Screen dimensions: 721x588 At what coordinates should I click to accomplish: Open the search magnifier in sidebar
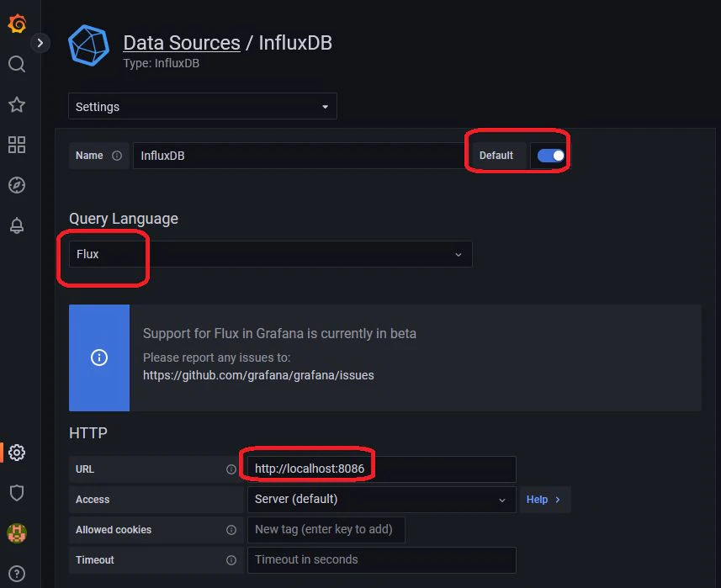pos(17,64)
